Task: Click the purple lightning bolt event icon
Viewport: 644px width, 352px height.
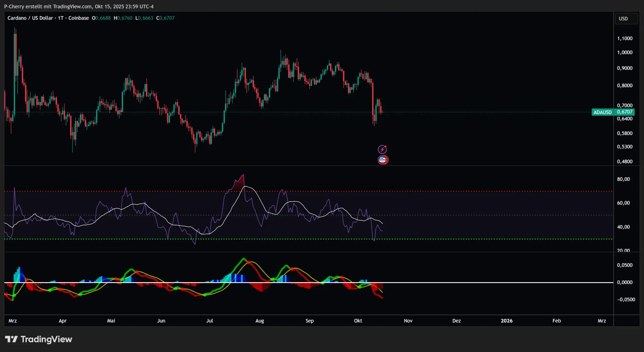Action: pos(382,149)
